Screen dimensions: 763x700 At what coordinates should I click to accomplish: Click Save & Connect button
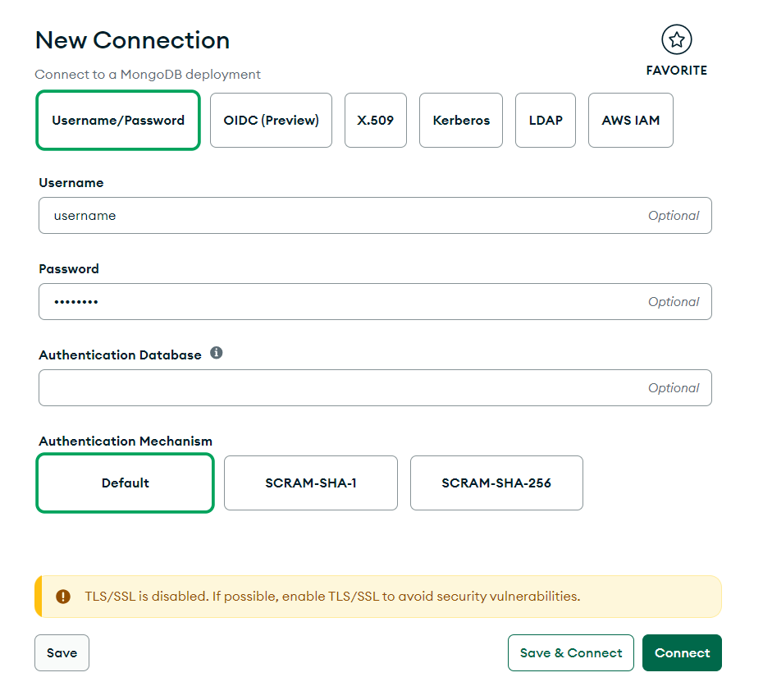[570, 653]
